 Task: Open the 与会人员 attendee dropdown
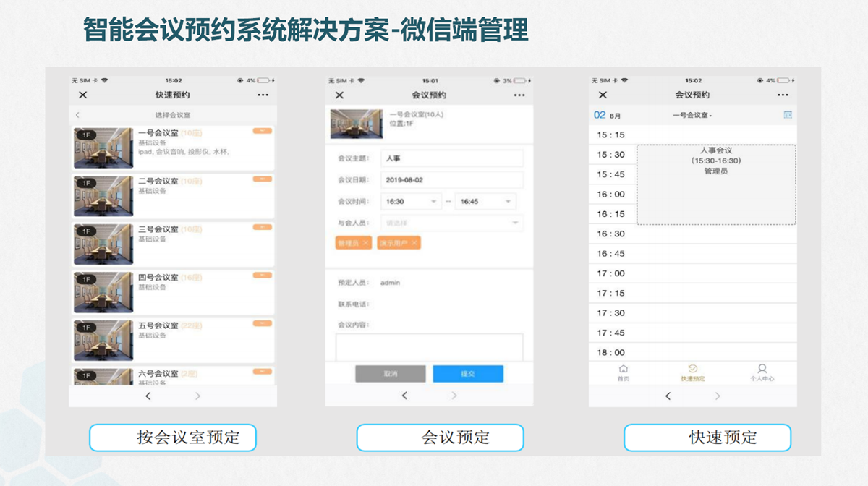452,223
